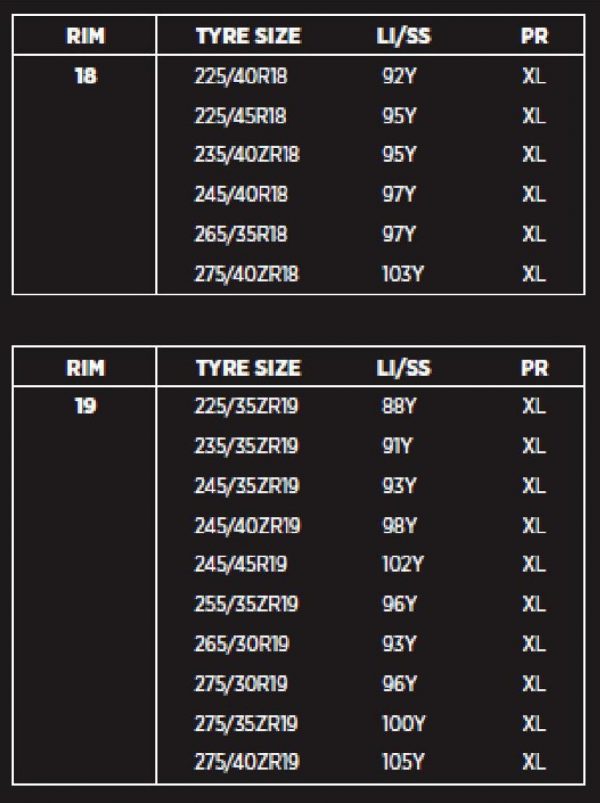Select rim size 18 cell

[85, 76]
